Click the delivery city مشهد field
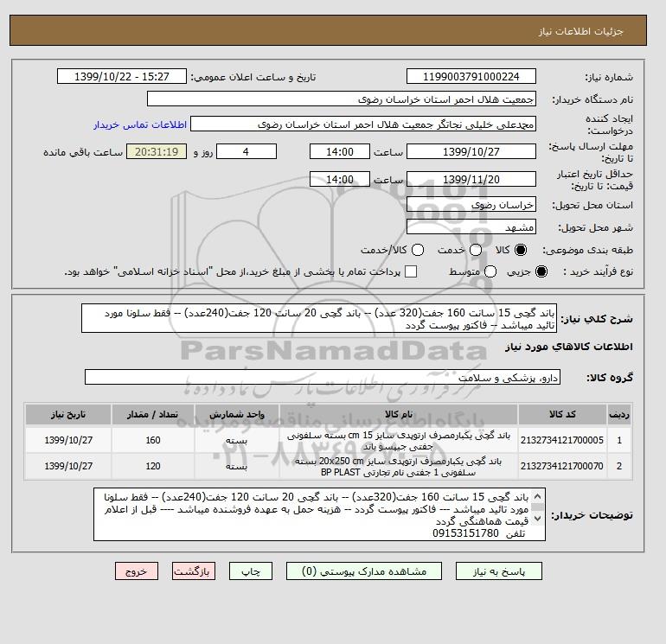This screenshot has height=644, width=666. pyautogui.click(x=471, y=226)
